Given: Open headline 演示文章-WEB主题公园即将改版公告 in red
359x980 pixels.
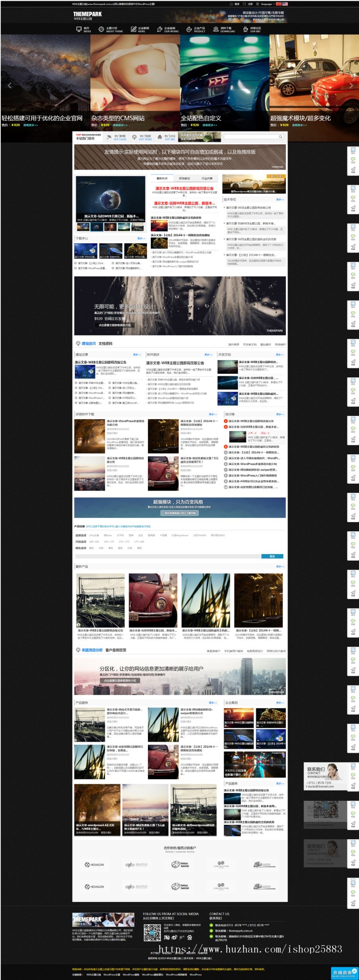Looking at the screenshot, I should pyautogui.click(x=184, y=188).
